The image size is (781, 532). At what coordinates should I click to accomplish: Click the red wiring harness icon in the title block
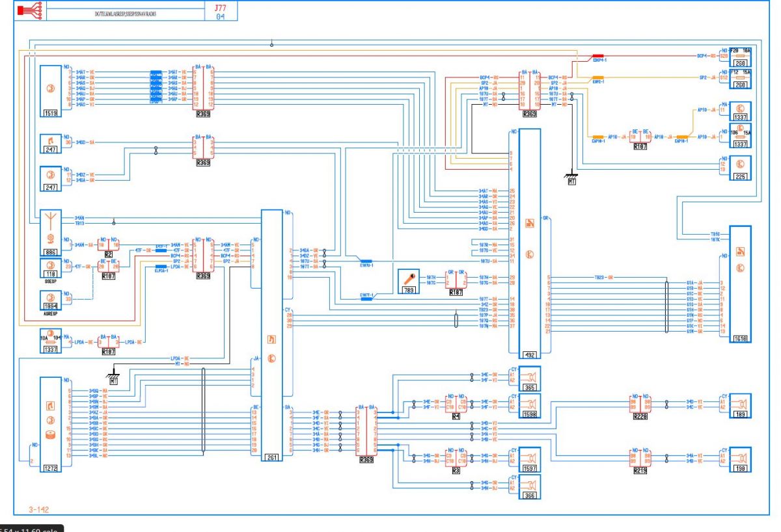(x=30, y=10)
